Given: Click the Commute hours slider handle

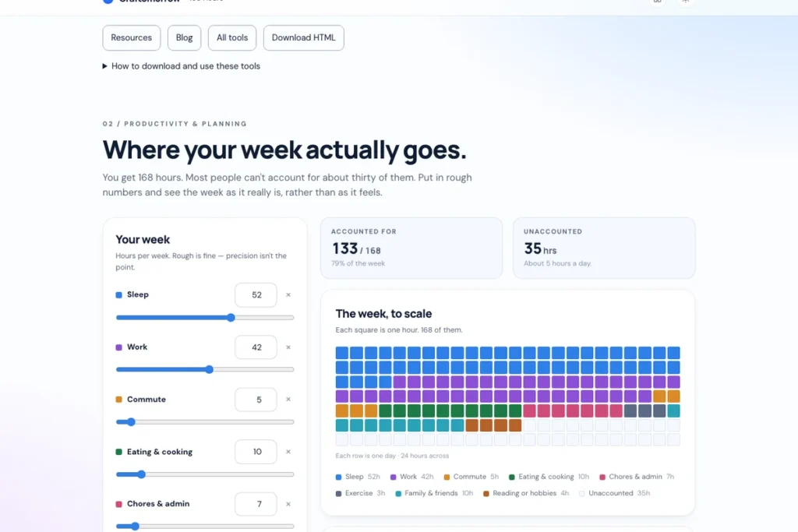Looking at the screenshot, I should [131, 422].
